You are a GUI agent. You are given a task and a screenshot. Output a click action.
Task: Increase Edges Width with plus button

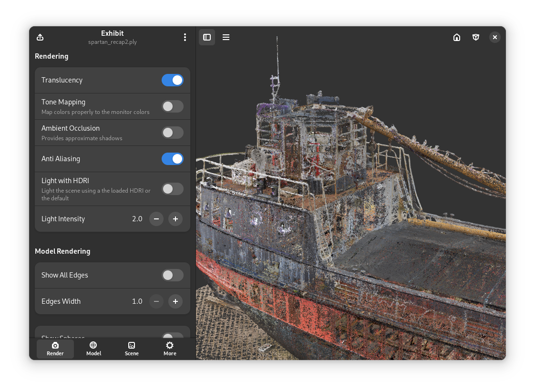tap(175, 301)
